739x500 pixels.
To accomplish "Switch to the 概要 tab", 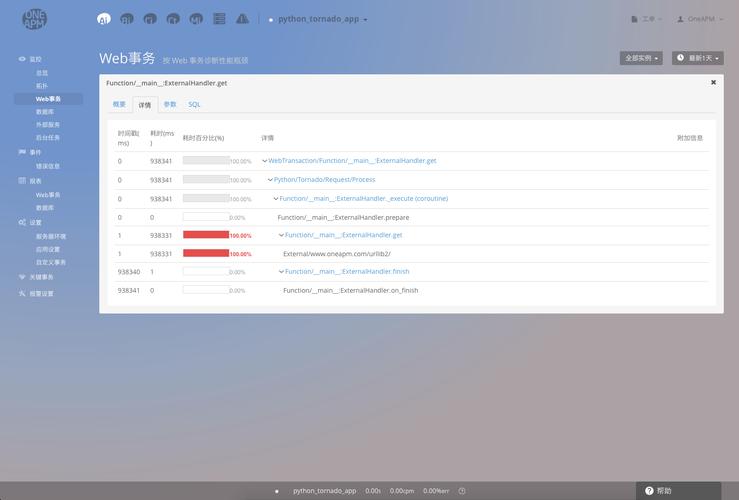I will point(120,104).
